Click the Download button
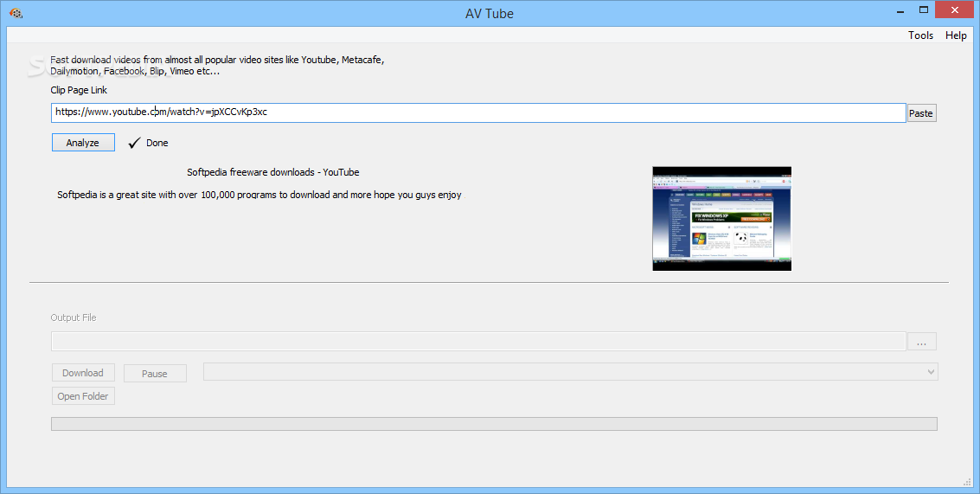This screenshot has width=980, height=494. point(83,373)
